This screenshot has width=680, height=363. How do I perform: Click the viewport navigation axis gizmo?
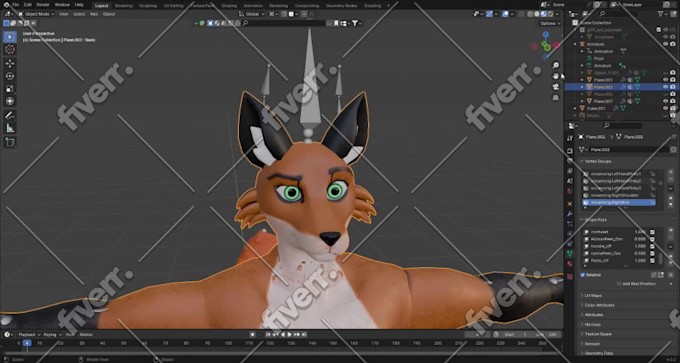546,45
